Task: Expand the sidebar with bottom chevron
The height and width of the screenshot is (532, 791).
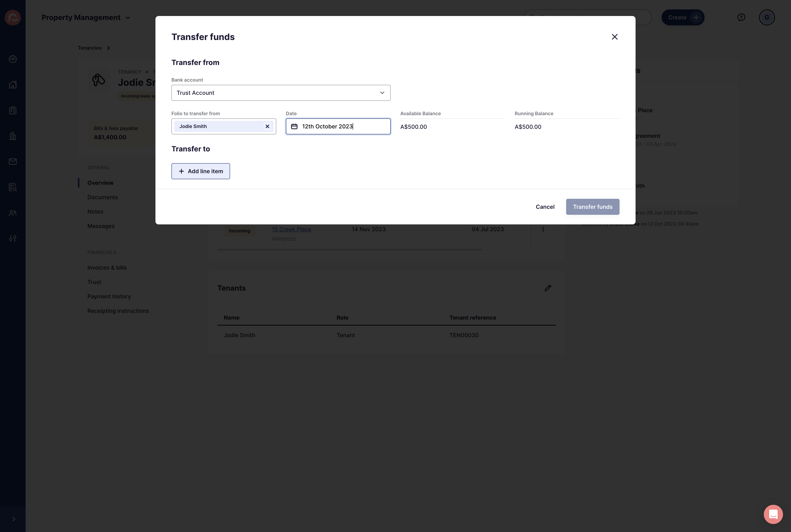Action: pos(14,519)
